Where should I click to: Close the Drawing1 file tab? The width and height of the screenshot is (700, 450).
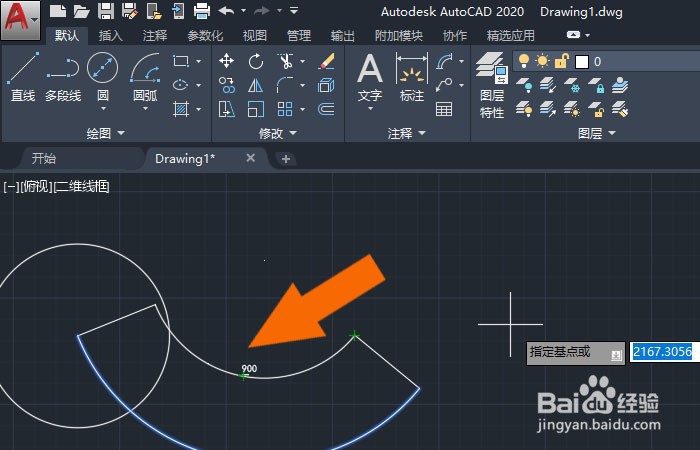[x=251, y=158]
